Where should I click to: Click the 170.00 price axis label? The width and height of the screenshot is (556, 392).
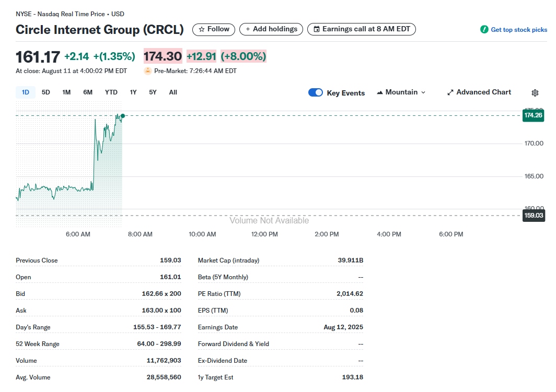pos(534,144)
